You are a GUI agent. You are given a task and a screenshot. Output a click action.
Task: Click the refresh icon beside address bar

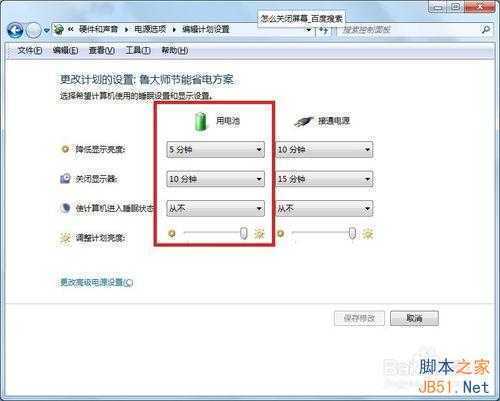point(323,30)
